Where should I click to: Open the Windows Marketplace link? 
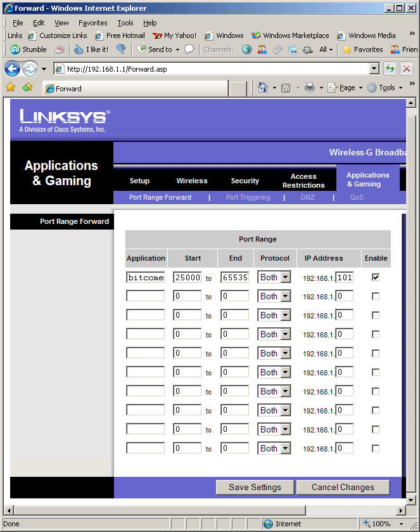[290, 36]
